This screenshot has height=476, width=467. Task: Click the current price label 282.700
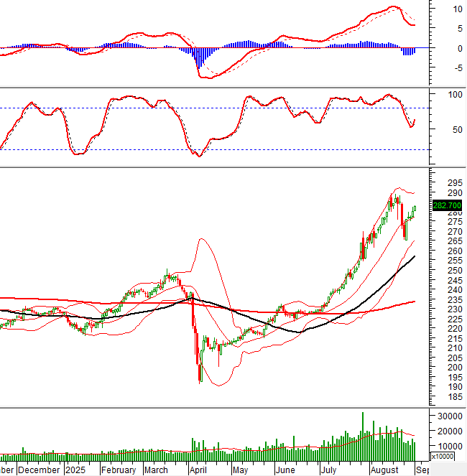(x=446, y=205)
